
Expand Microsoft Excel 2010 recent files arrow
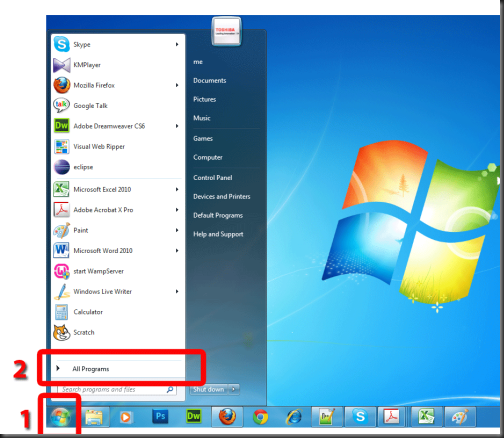tap(177, 189)
